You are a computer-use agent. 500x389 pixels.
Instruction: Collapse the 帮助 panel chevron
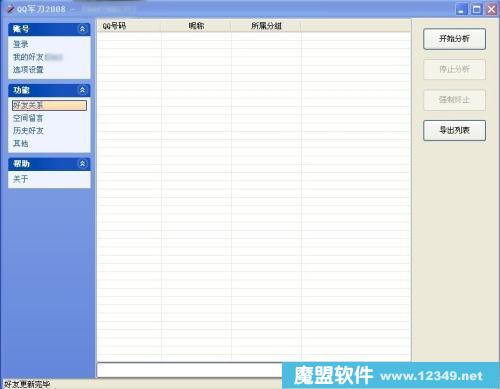pyautogui.click(x=82, y=164)
